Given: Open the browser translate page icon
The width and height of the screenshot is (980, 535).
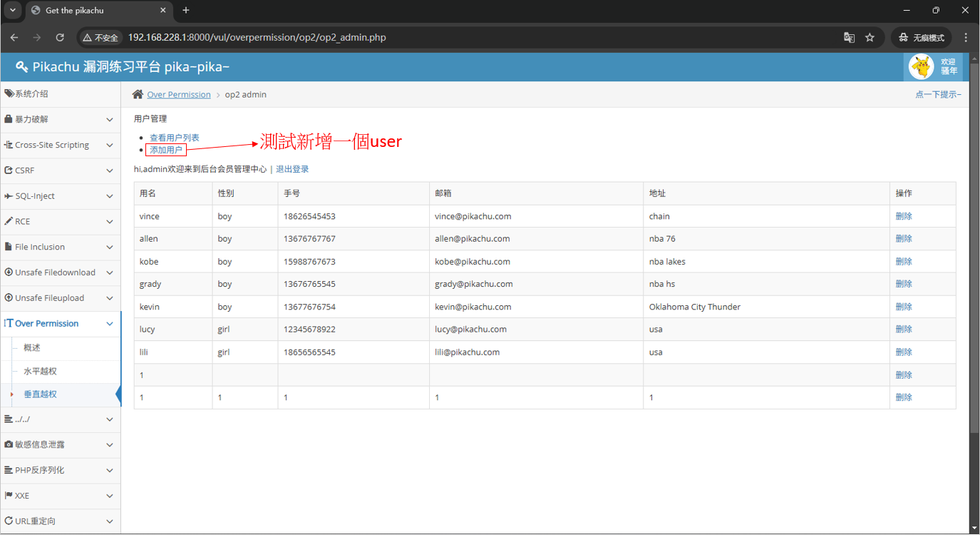Looking at the screenshot, I should (x=849, y=37).
